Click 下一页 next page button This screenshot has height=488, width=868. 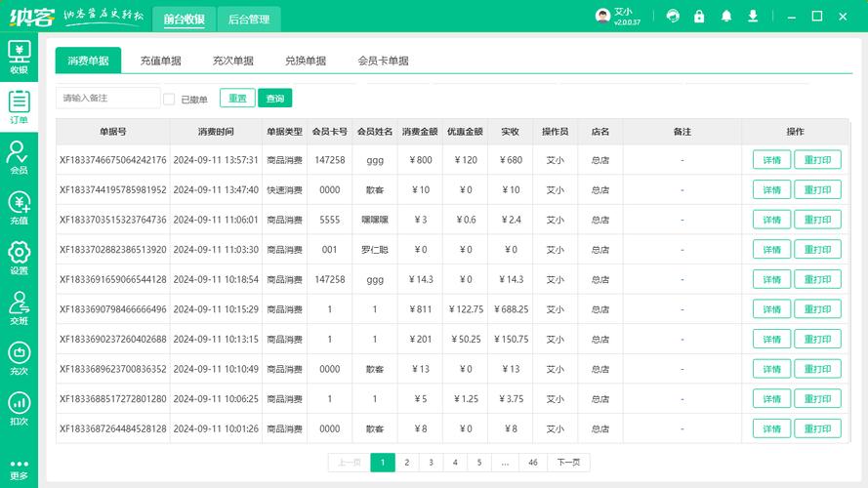tap(568, 463)
